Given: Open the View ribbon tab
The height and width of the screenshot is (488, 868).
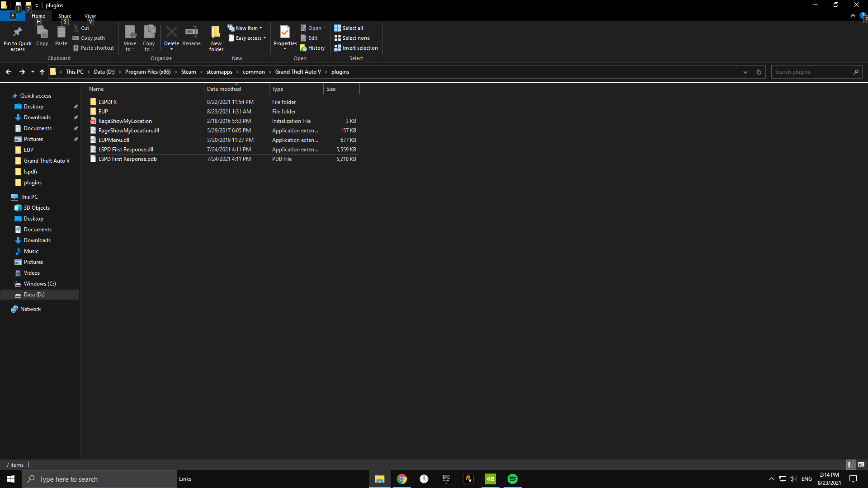Looking at the screenshot, I should point(90,16).
